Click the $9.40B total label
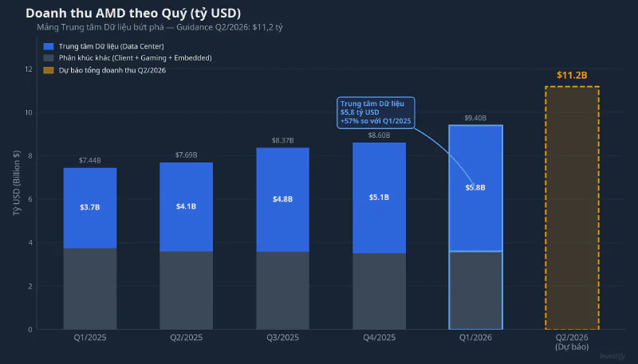 pyautogui.click(x=475, y=118)
